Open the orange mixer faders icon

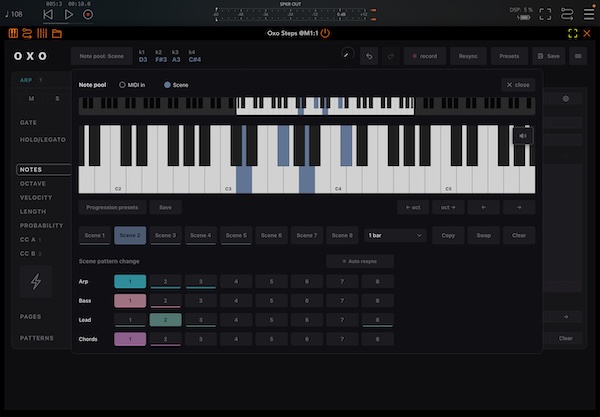coord(42,34)
